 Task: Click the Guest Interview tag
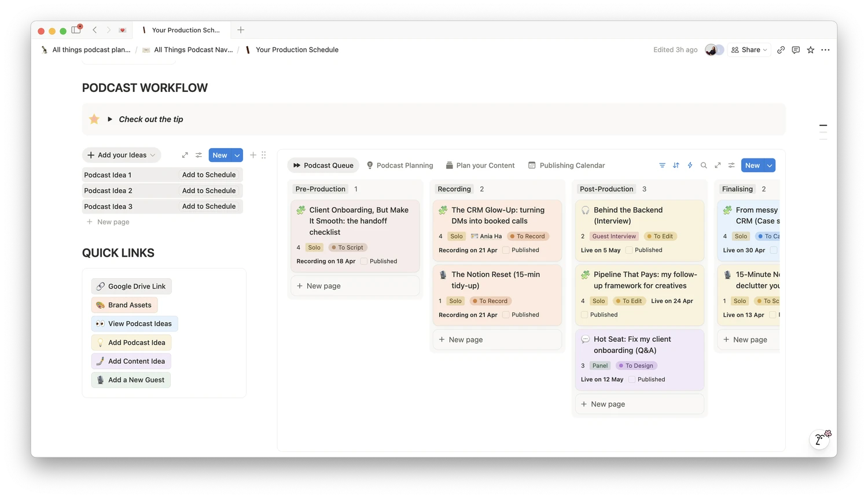point(614,237)
